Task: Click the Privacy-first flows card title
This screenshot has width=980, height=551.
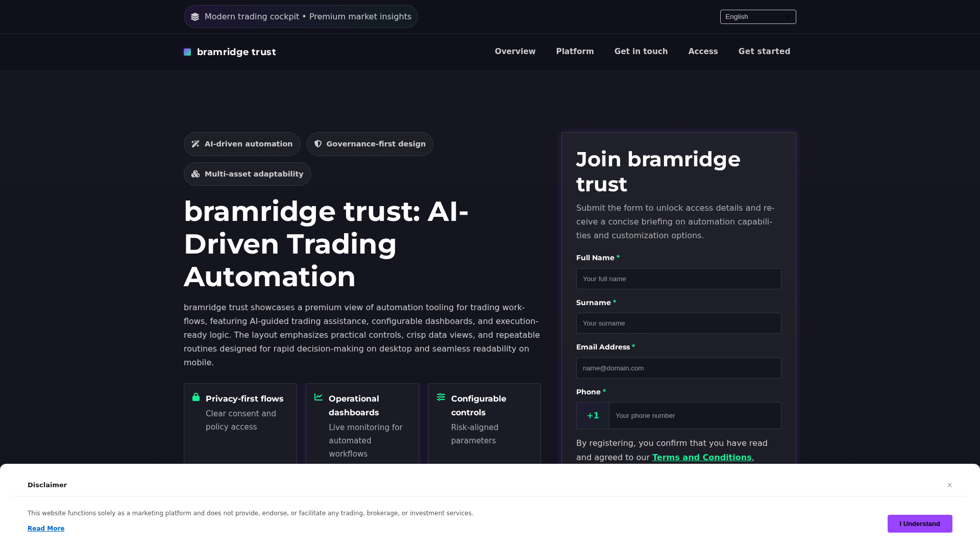Action: click(244, 399)
